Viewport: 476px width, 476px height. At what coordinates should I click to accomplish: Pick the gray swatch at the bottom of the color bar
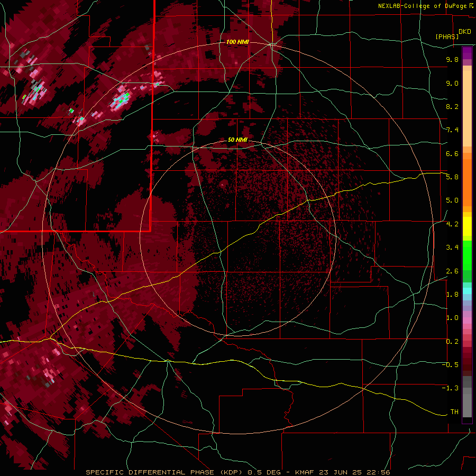click(x=467, y=407)
